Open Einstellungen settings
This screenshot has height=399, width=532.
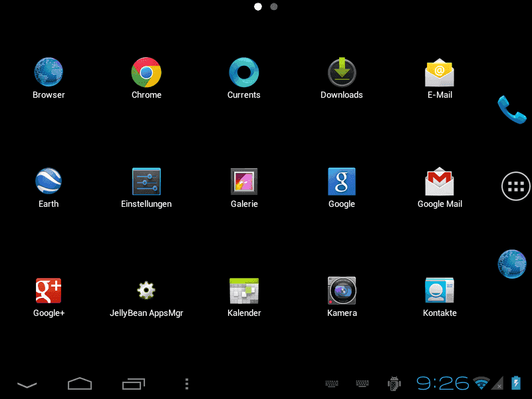click(x=146, y=188)
